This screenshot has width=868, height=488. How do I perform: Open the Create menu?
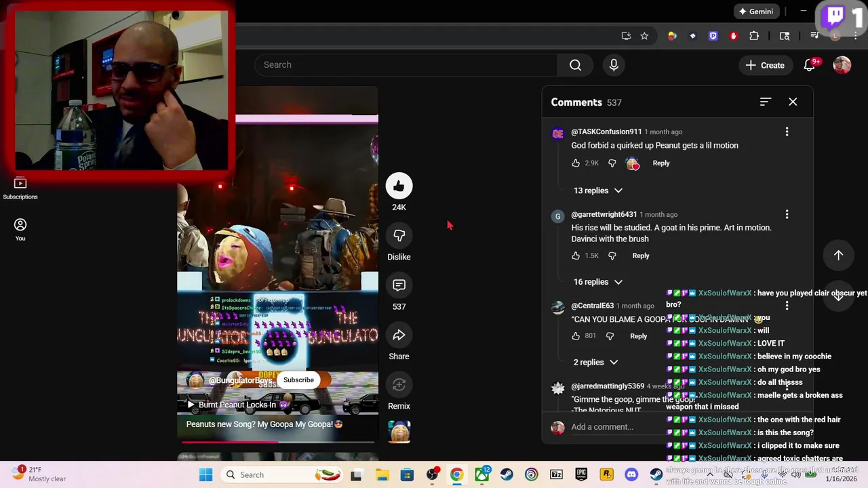766,65
